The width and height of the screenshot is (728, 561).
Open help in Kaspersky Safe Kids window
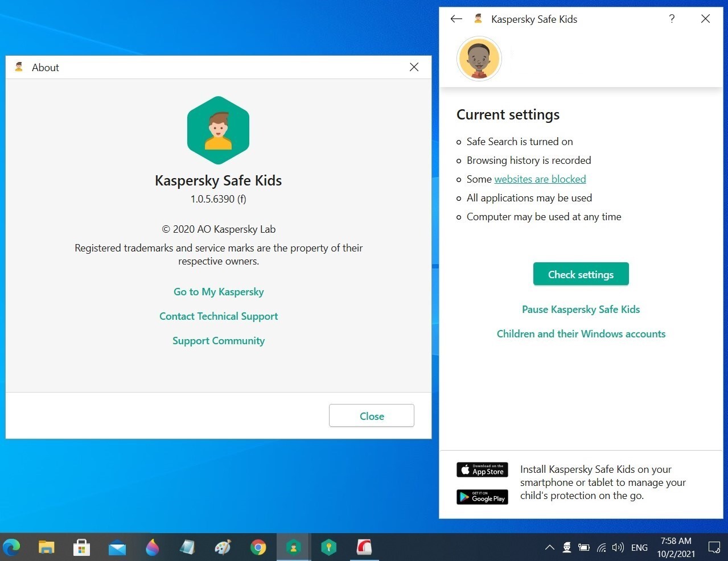click(x=672, y=19)
